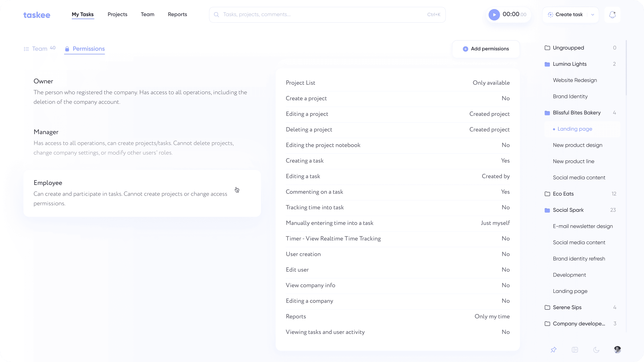Open E-mail newsletter design project

(x=583, y=226)
